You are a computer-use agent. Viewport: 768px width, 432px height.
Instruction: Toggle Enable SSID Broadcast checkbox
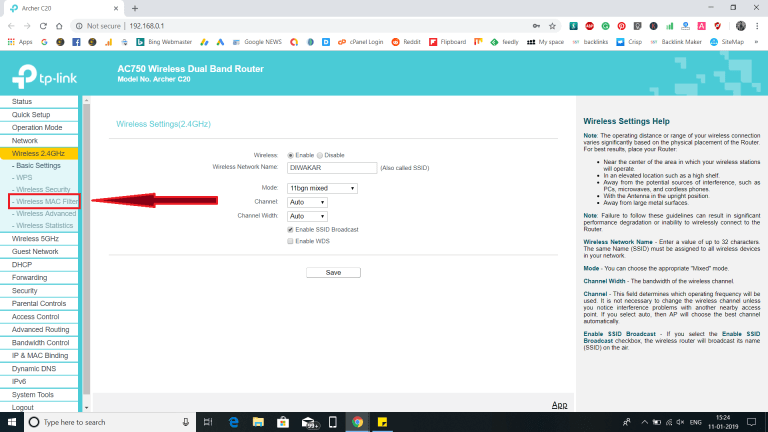(291, 229)
